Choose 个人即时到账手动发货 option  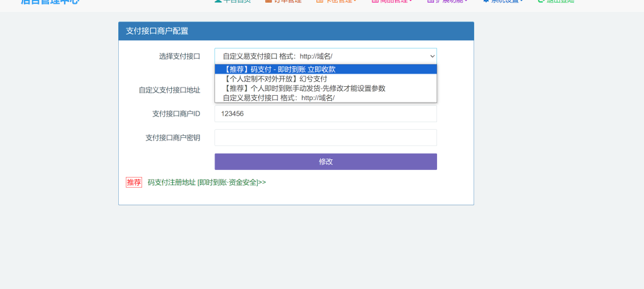point(325,88)
